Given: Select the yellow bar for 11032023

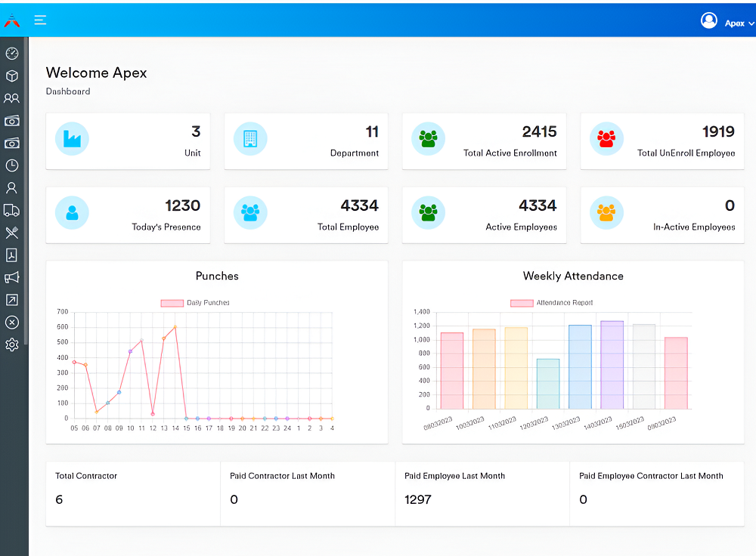Looking at the screenshot, I should click(516, 368).
